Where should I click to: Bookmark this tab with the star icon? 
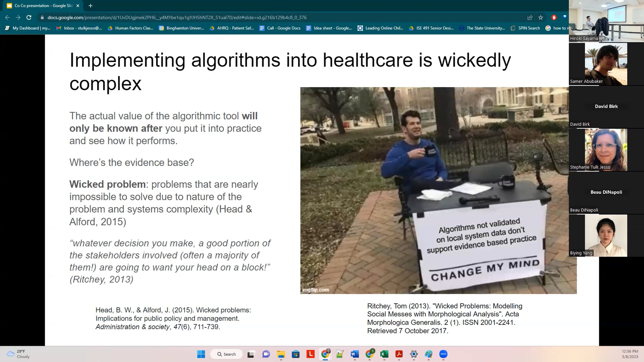click(541, 17)
